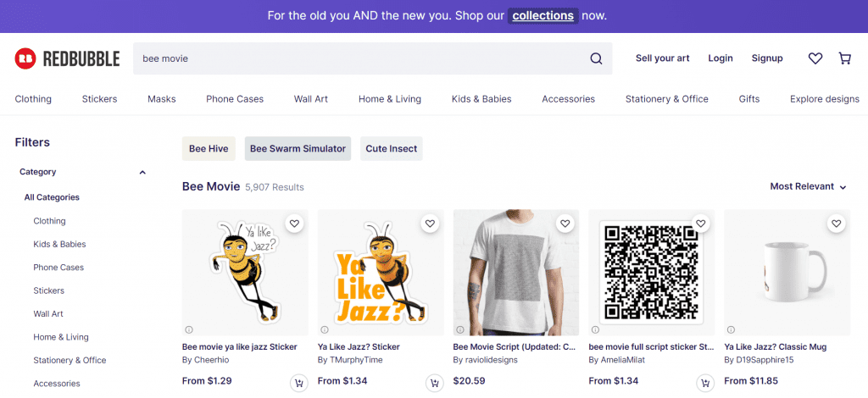Click the Redbubble logo icon
The image size is (868, 398).
tap(25, 58)
